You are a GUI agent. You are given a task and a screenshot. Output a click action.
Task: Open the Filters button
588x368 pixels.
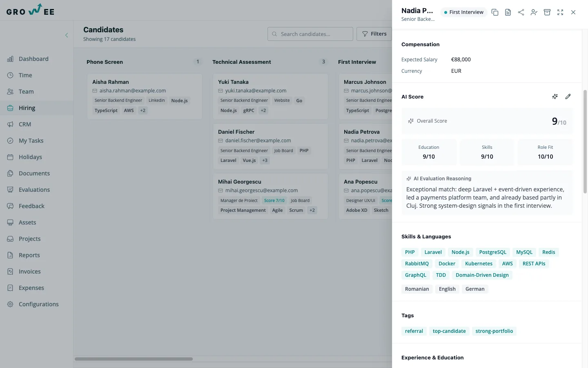[374, 34]
